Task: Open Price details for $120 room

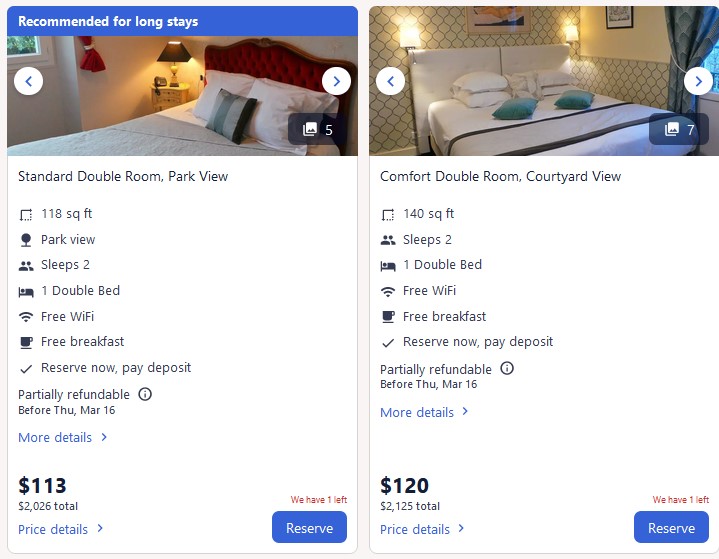Action: [x=423, y=529]
